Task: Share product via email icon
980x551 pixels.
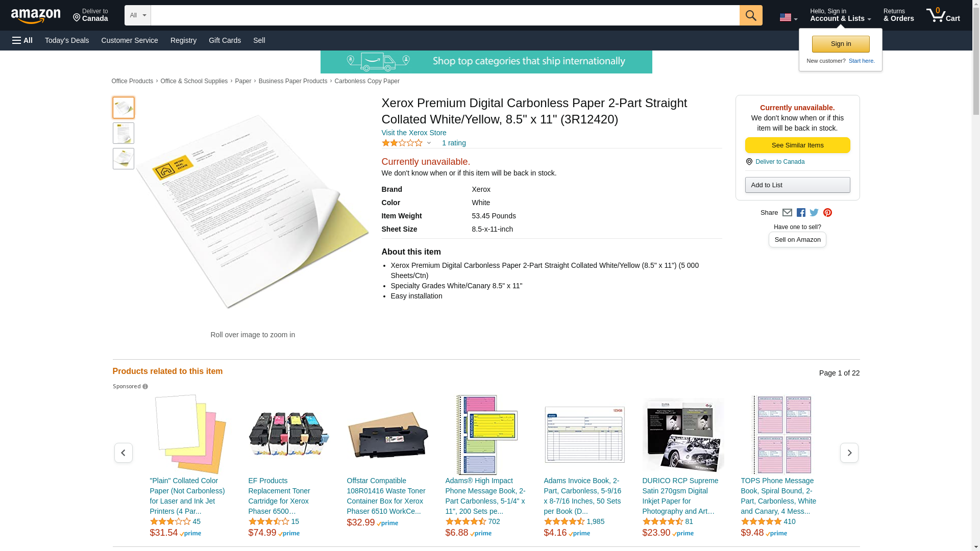Action: pyautogui.click(x=787, y=213)
